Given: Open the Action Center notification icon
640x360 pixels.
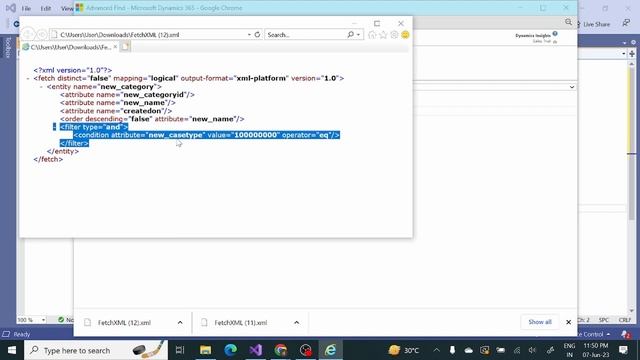Looking at the screenshot, I should pyautogui.click(x=623, y=350).
